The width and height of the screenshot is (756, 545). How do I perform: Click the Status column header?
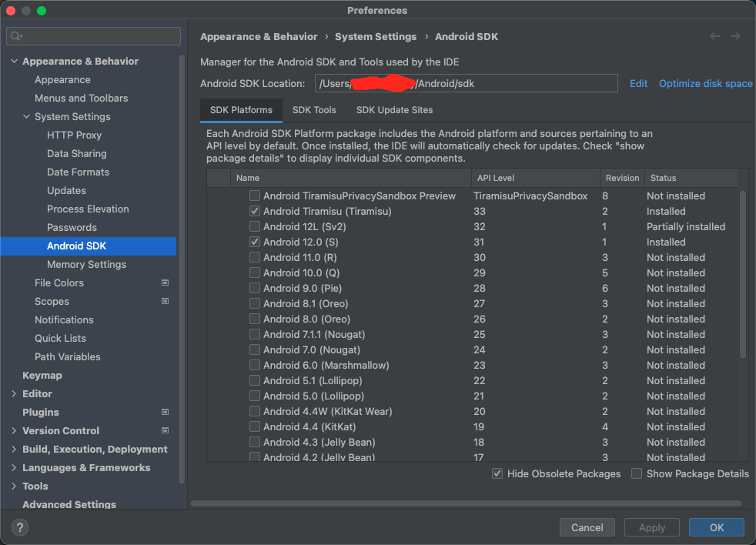691,178
